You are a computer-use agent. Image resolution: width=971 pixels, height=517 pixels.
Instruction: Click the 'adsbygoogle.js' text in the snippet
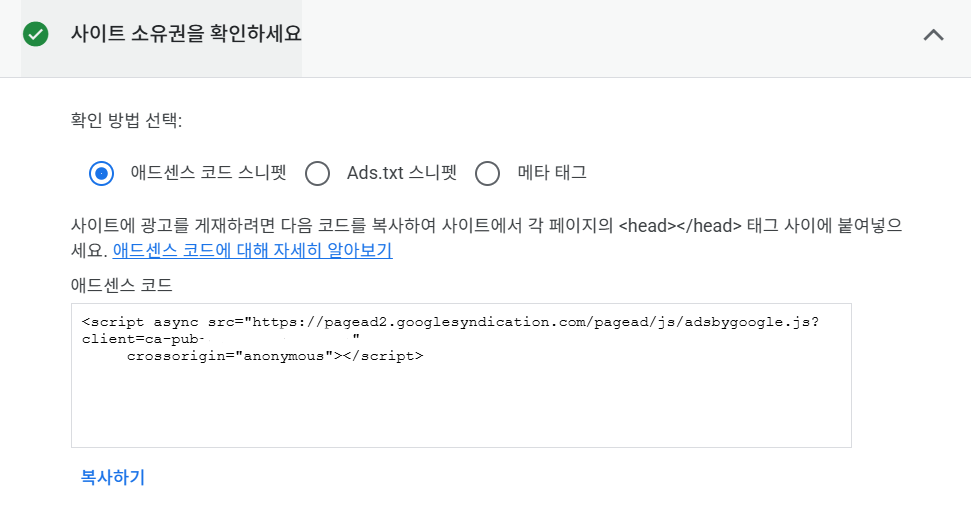tap(756, 322)
